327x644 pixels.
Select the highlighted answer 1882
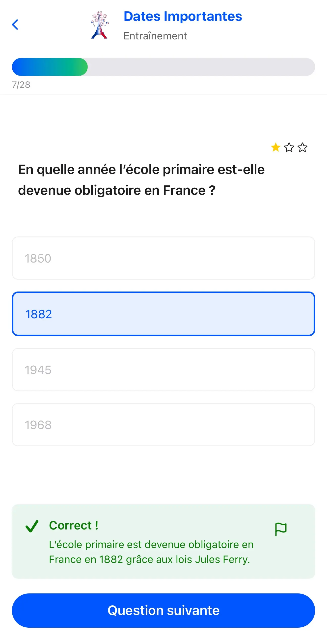(163, 314)
